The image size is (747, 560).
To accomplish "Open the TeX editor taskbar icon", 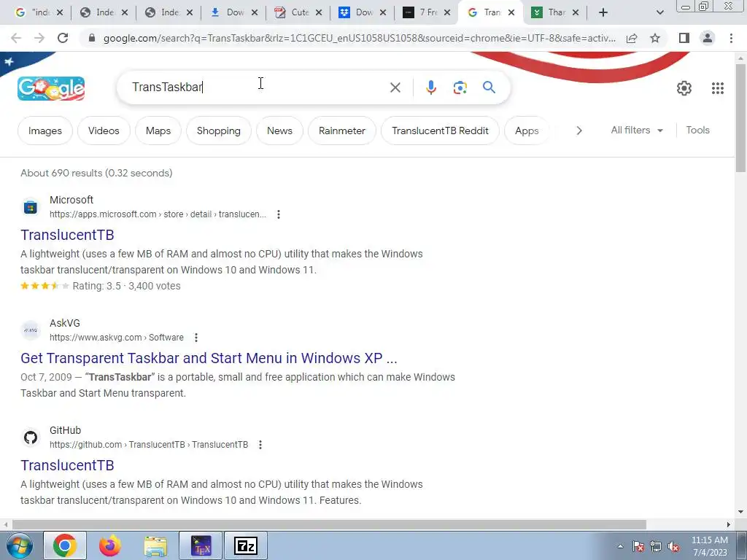I will point(201,545).
